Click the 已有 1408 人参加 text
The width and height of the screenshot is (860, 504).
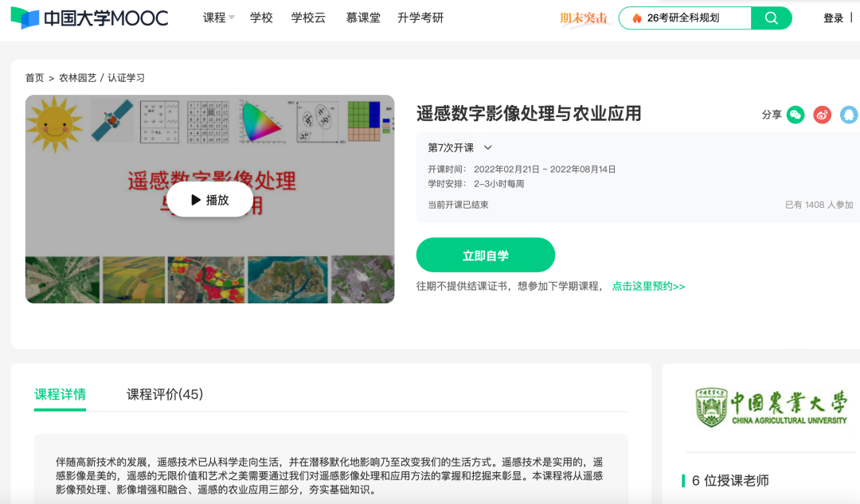(819, 205)
